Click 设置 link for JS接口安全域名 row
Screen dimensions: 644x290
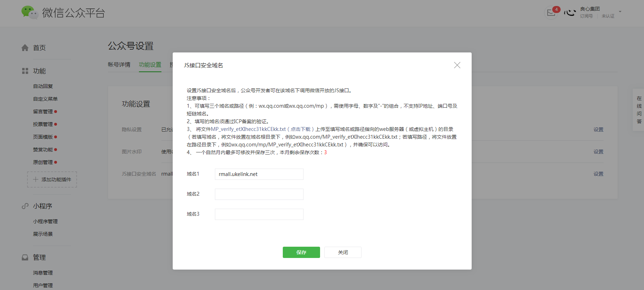pyautogui.click(x=598, y=174)
